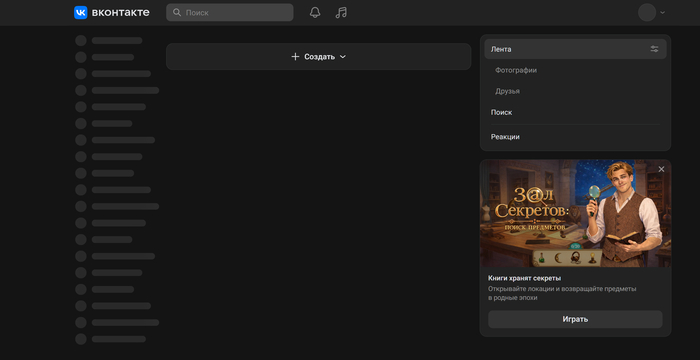Select the Друзья feed filter
700x360 pixels.
click(x=507, y=91)
